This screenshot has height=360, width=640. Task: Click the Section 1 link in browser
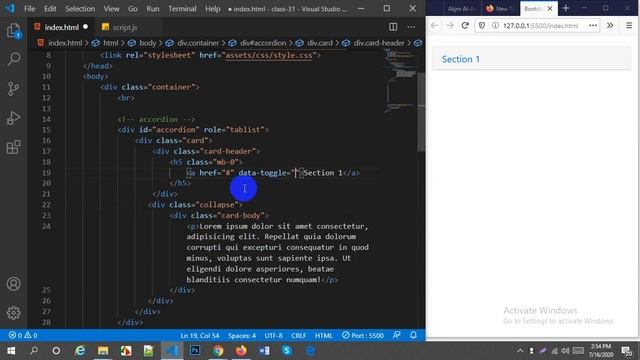tap(460, 59)
